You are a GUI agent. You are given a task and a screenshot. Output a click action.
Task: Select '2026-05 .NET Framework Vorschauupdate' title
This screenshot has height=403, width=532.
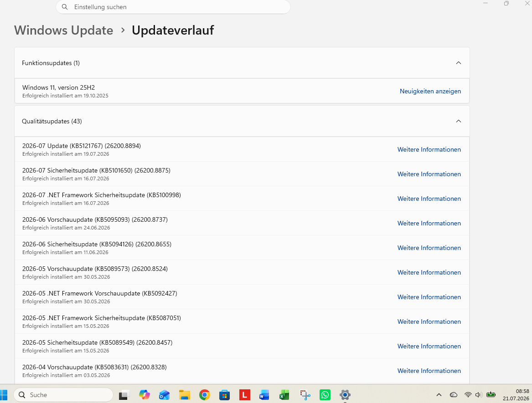(x=100, y=294)
